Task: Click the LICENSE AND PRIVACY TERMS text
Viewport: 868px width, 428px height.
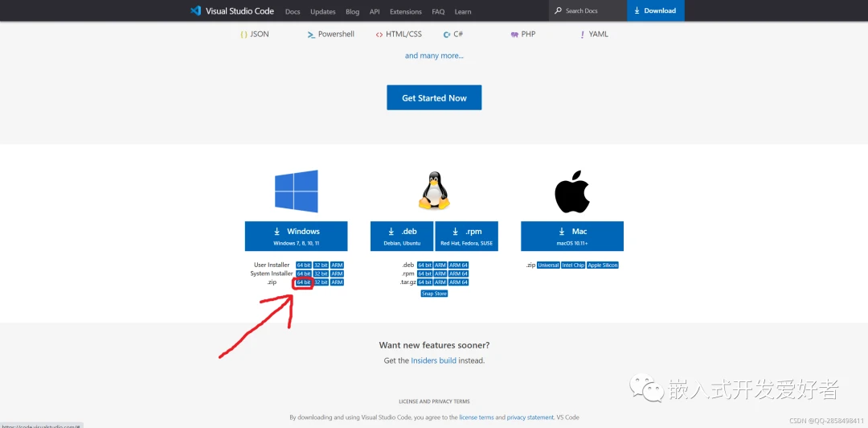Action: point(434,401)
